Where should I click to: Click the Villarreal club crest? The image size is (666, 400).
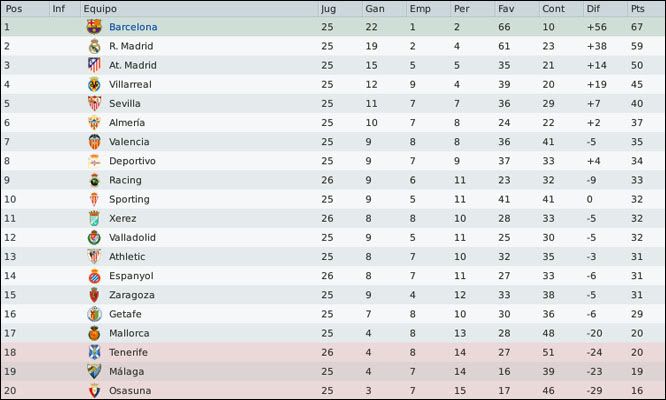pyautogui.click(x=94, y=84)
